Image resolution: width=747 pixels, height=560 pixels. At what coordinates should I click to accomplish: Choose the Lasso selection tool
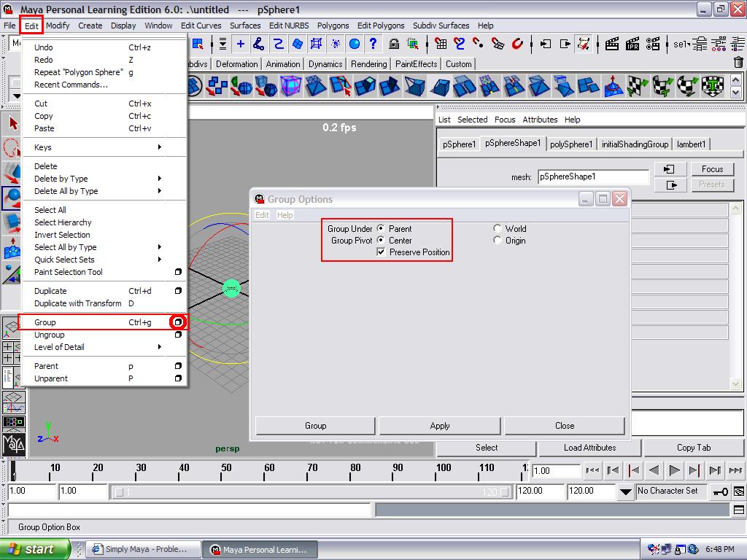tap(12, 148)
